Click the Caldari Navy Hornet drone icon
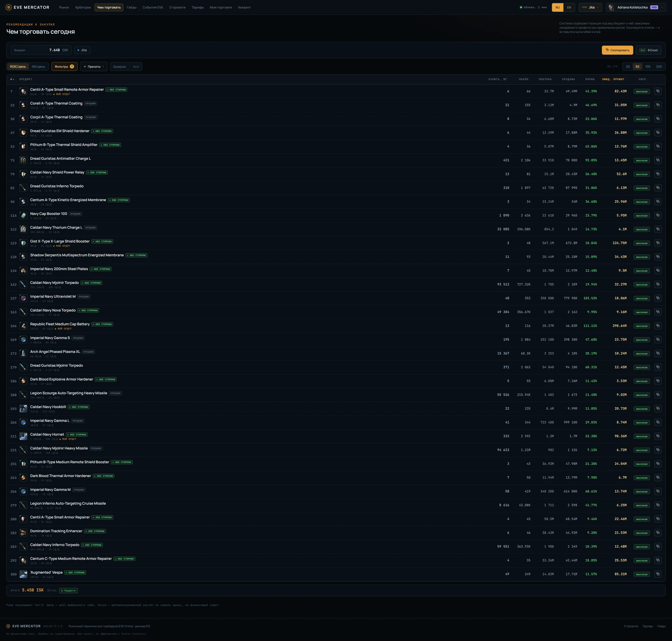 pos(23,436)
